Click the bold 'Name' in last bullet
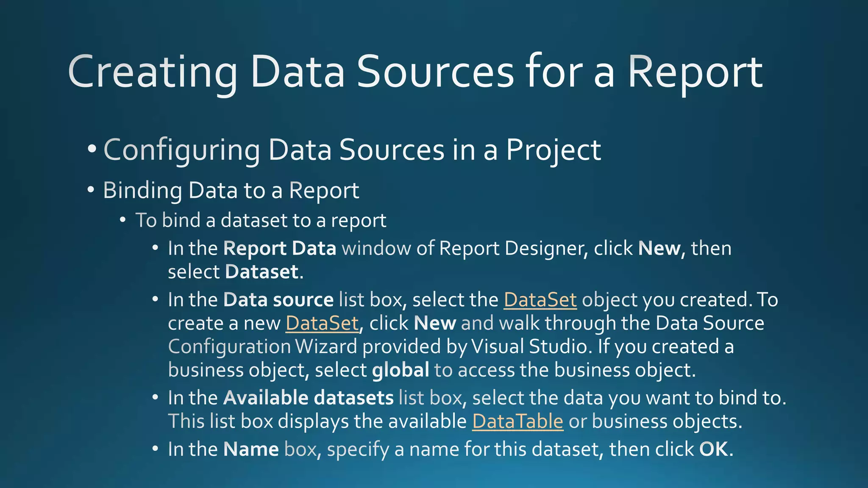The height and width of the screenshot is (488, 868). 251,449
